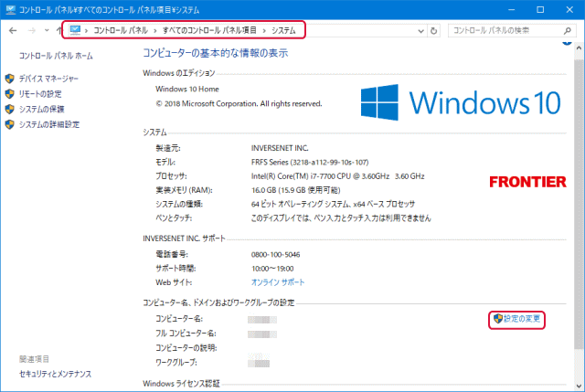Open デバイス マネージャー link
The image size is (585, 392).
(x=48, y=79)
